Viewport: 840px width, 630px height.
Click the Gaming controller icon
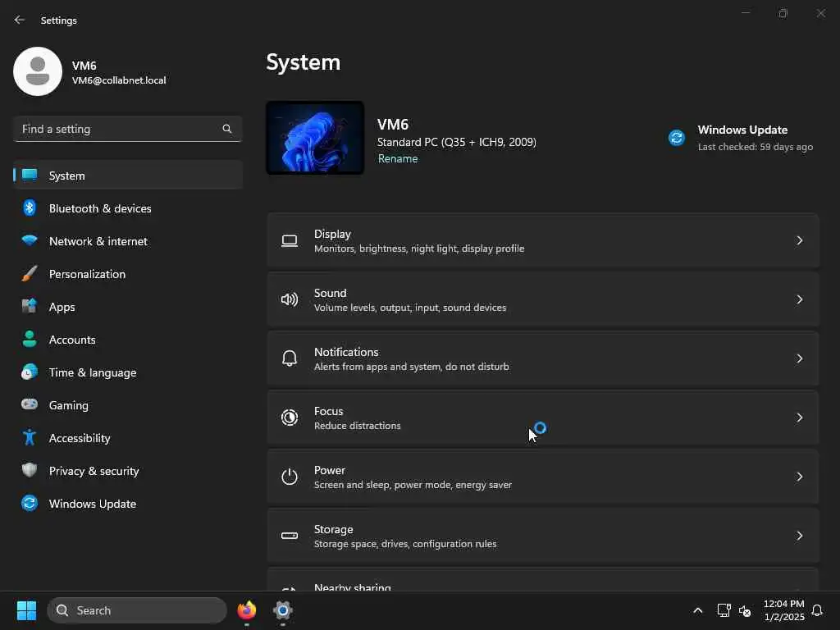(30, 404)
